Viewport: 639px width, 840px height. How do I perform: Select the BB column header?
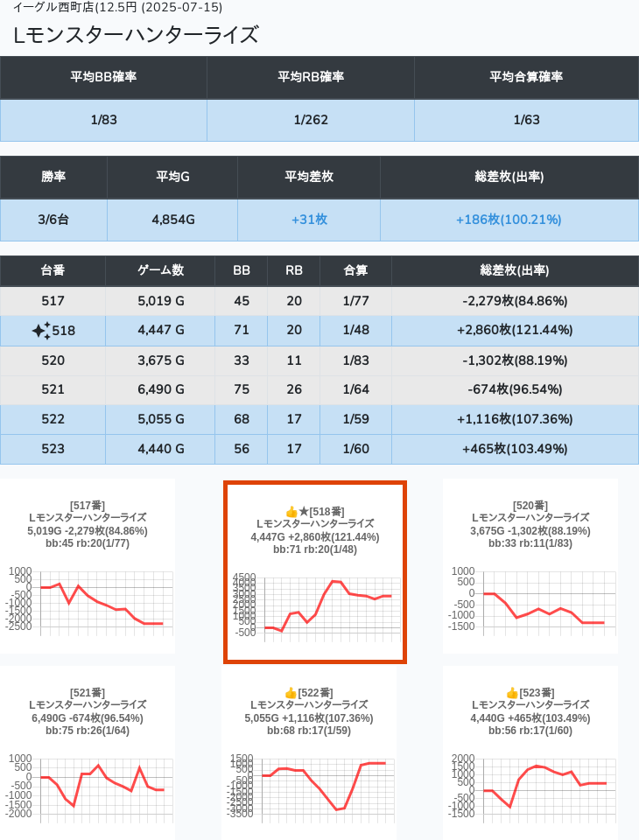(x=242, y=270)
